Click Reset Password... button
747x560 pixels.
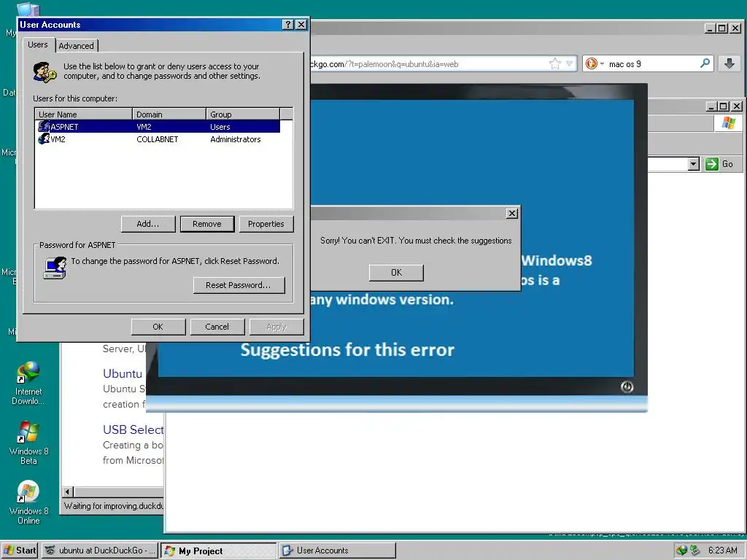[x=239, y=285]
